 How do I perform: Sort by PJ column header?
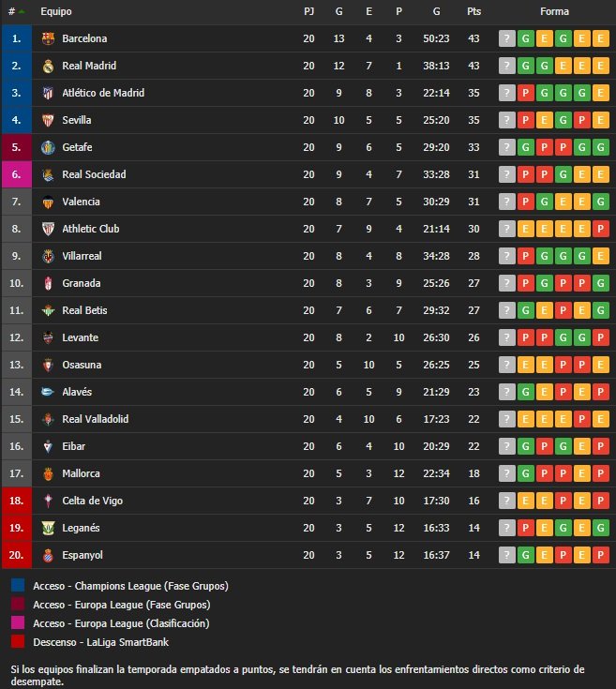tap(308, 11)
